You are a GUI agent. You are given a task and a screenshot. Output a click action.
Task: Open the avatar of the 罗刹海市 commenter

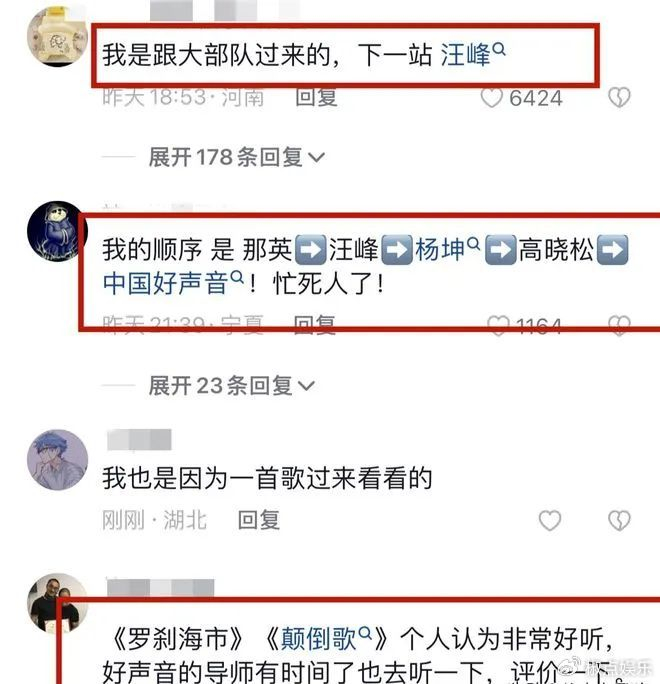58,603
